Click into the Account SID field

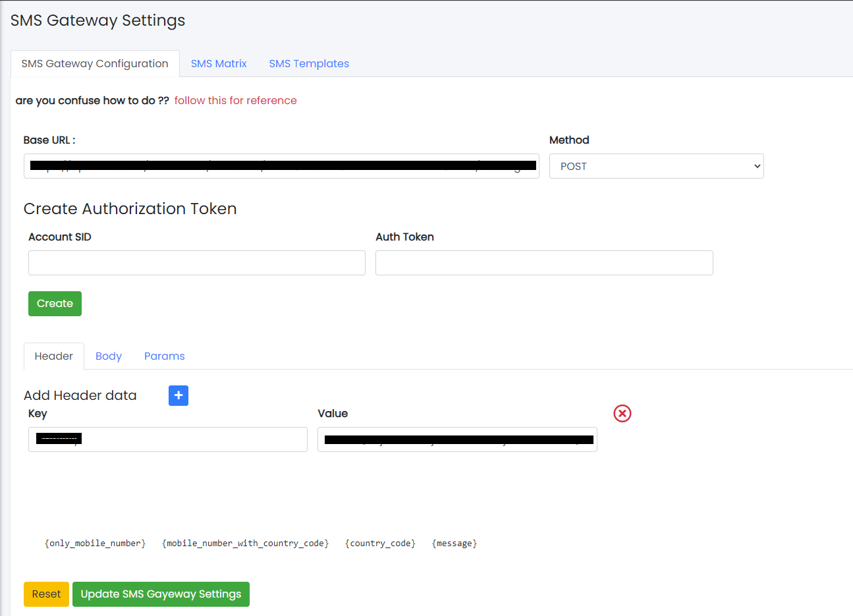(x=196, y=263)
